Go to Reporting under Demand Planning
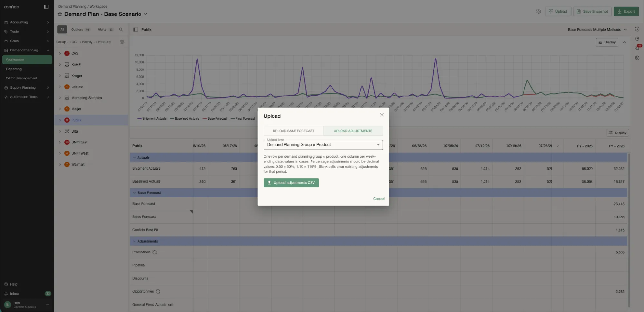The width and height of the screenshot is (644, 312). 27,69
